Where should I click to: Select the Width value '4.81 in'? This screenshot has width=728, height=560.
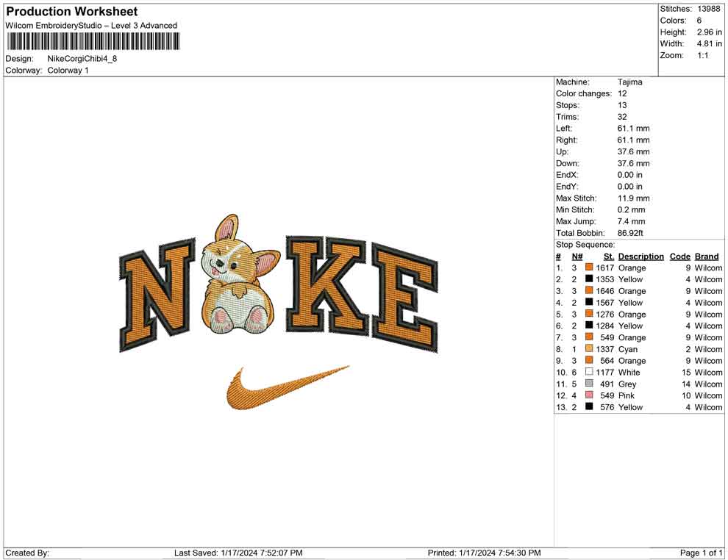pyautogui.click(x=709, y=43)
